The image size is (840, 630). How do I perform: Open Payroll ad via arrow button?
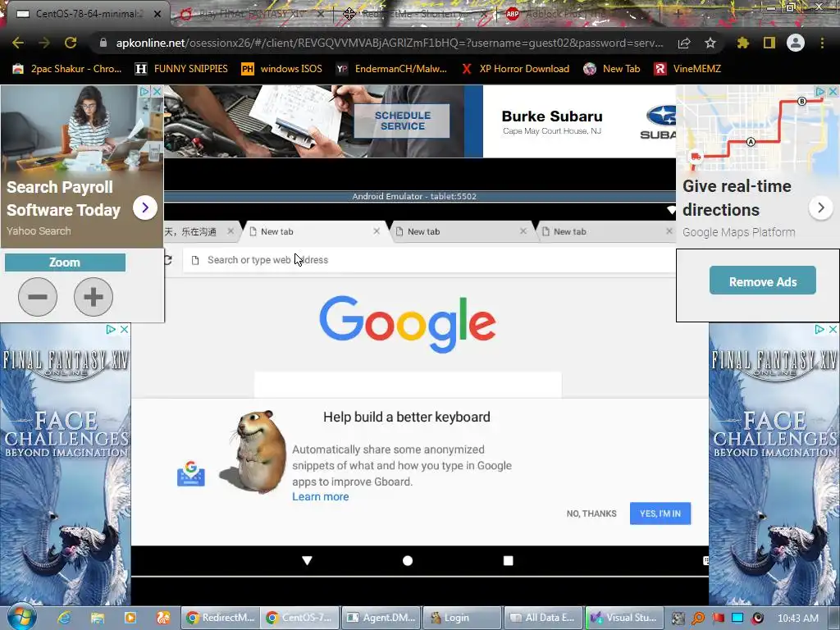pyautogui.click(x=145, y=208)
